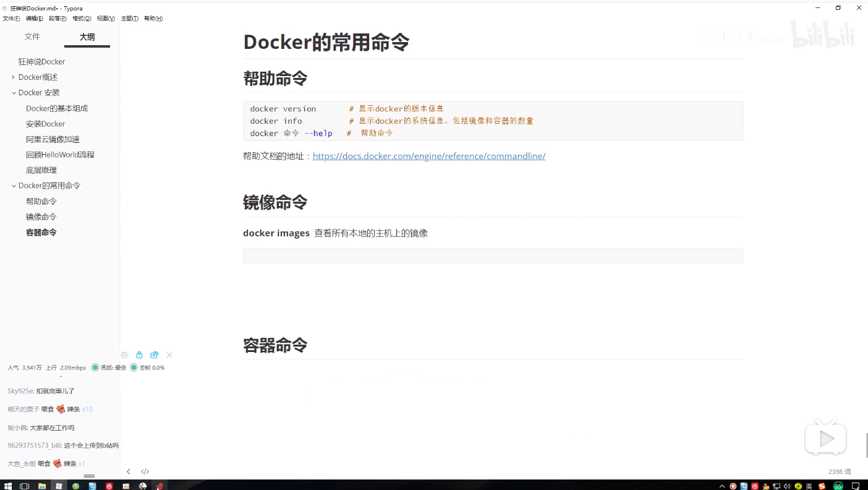Screen dimensions: 868x490
Task: Open the 帮助(H) menu
Action: [153, 19]
